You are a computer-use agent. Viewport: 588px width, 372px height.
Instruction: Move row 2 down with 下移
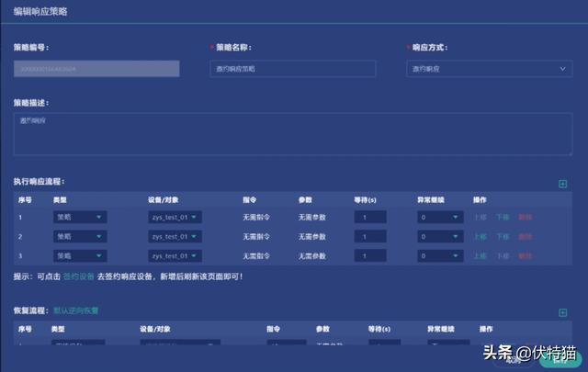tap(503, 237)
